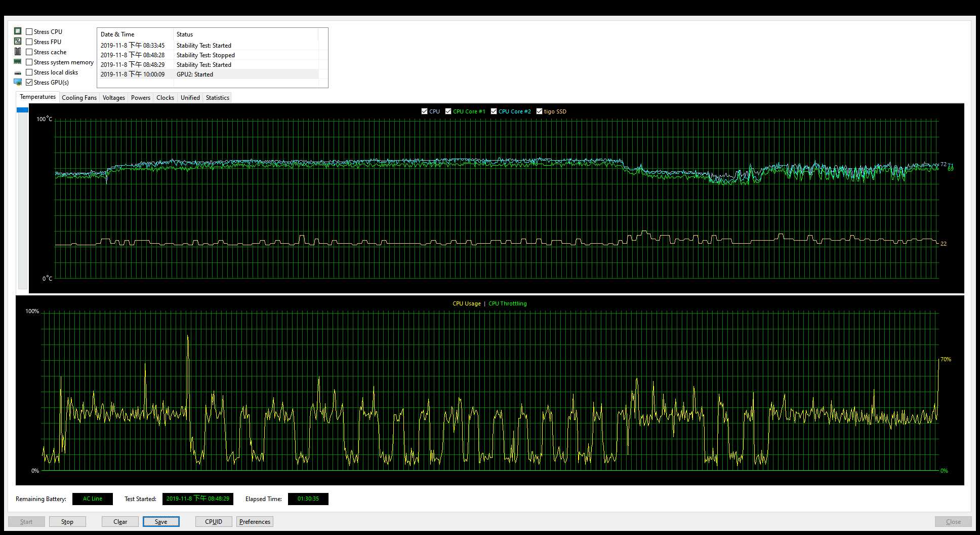Click the Close button
980x535 pixels.
[953, 521]
